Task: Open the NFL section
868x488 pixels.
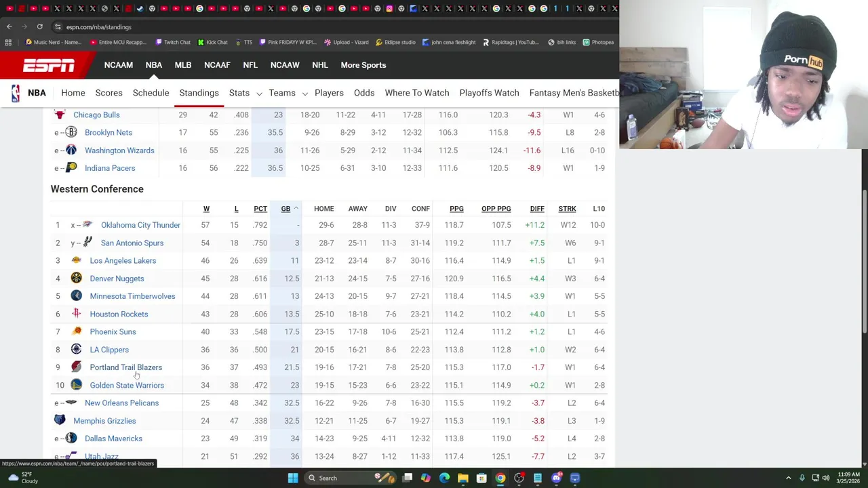Action: [x=250, y=65]
